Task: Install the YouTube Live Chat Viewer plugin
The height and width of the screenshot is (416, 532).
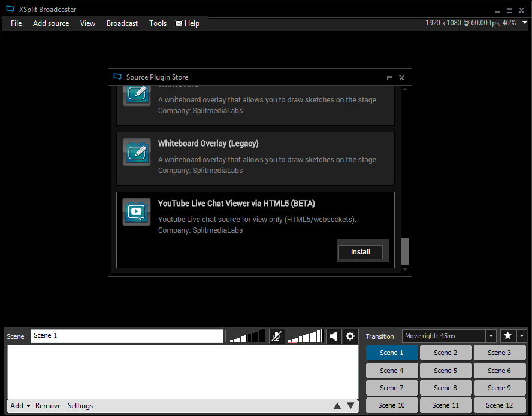Action: tap(360, 252)
